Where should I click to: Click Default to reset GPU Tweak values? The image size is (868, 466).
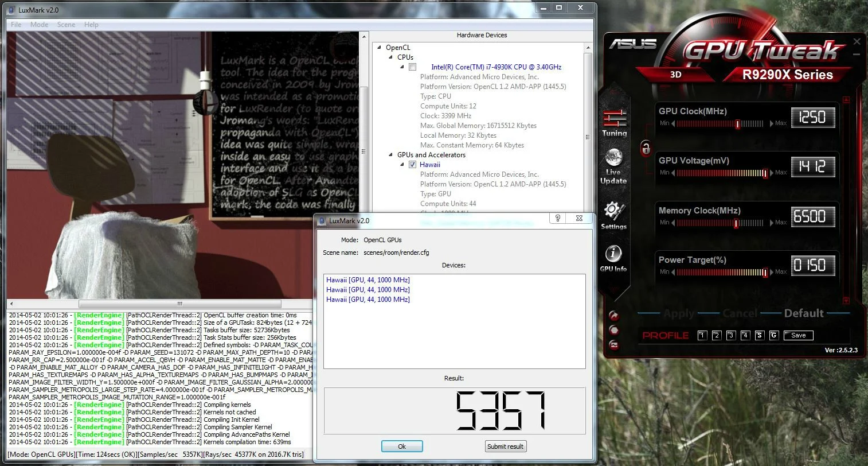click(x=804, y=313)
